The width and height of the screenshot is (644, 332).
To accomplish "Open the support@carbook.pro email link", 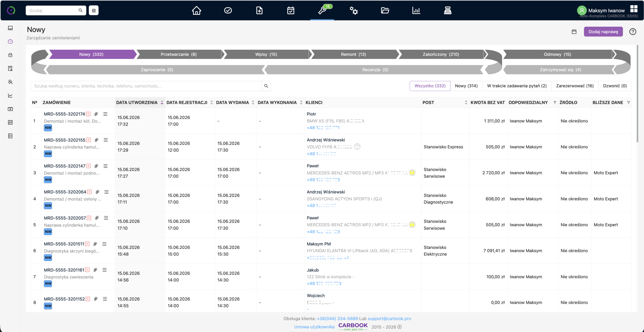I will click(x=389, y=319).
